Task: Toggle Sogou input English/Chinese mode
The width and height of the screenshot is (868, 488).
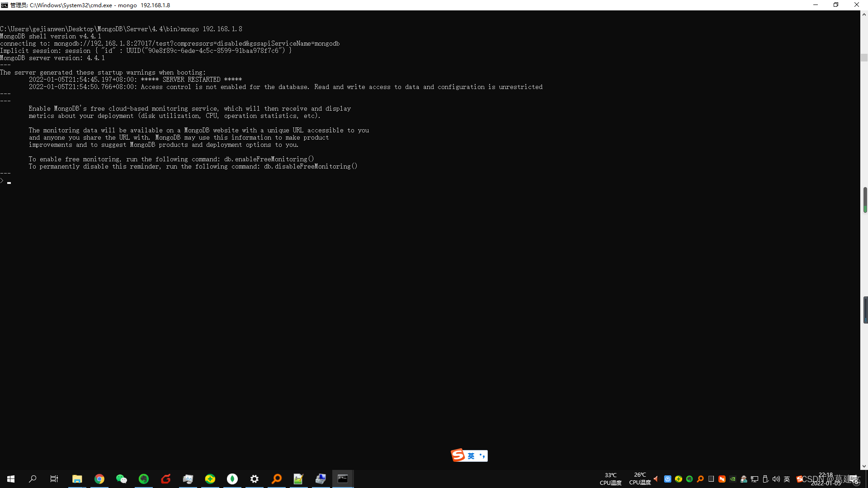Action: pyautogui.click(x=471, y=456)
